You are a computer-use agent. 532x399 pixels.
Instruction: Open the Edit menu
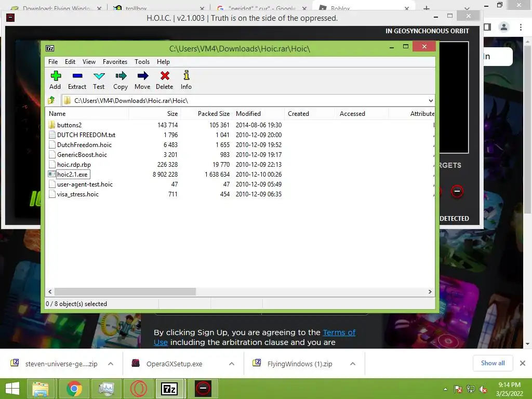70,62
